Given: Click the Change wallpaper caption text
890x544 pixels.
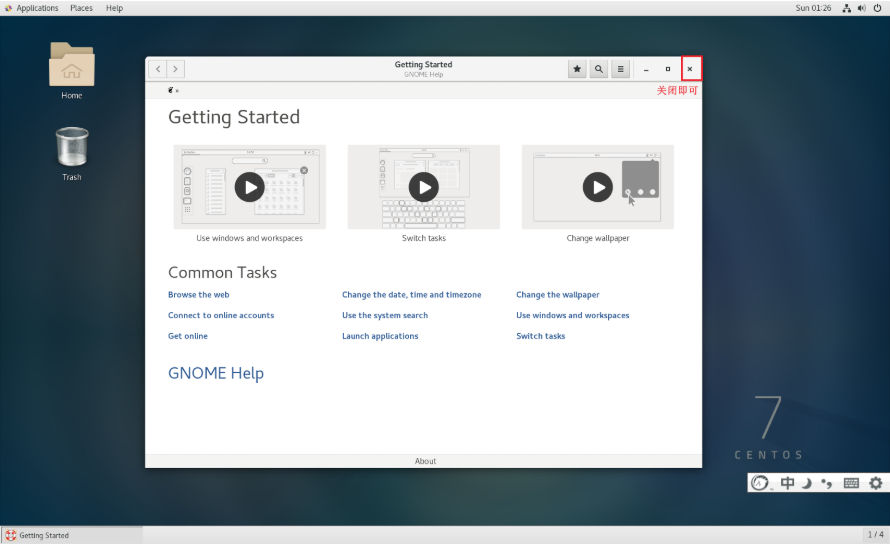Looking at the screenshot, I should [x=598, y=238].
